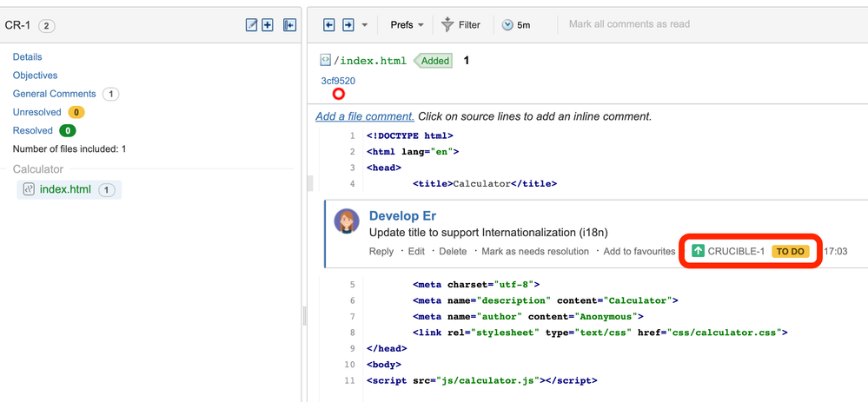Click the edit review pencil icon
Viewport: 868px width, 402px height.
pos(252,25)
